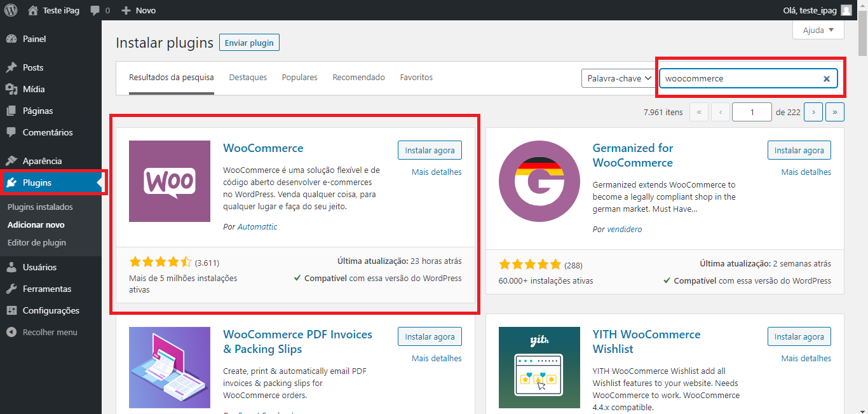Switch to the Favoritos tab
The height and width of the screenshot is (414, 868).
pyautogui.click(x=416, y=78)
